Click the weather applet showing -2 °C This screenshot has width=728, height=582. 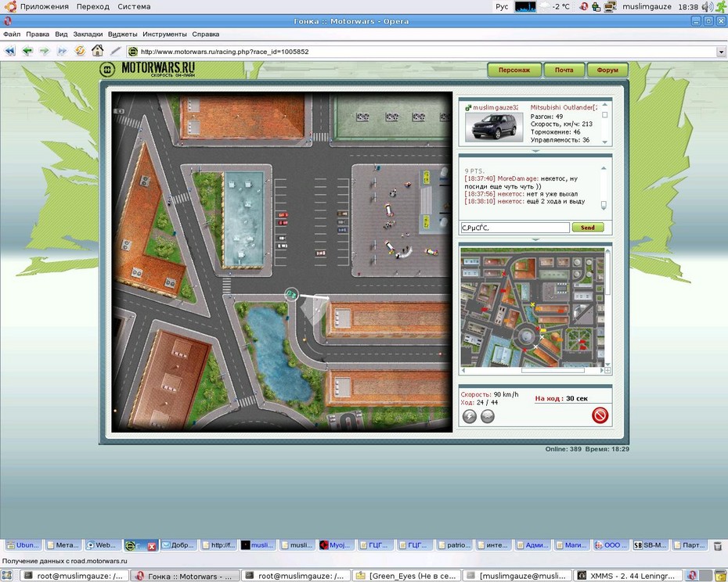tap(555, 6)
